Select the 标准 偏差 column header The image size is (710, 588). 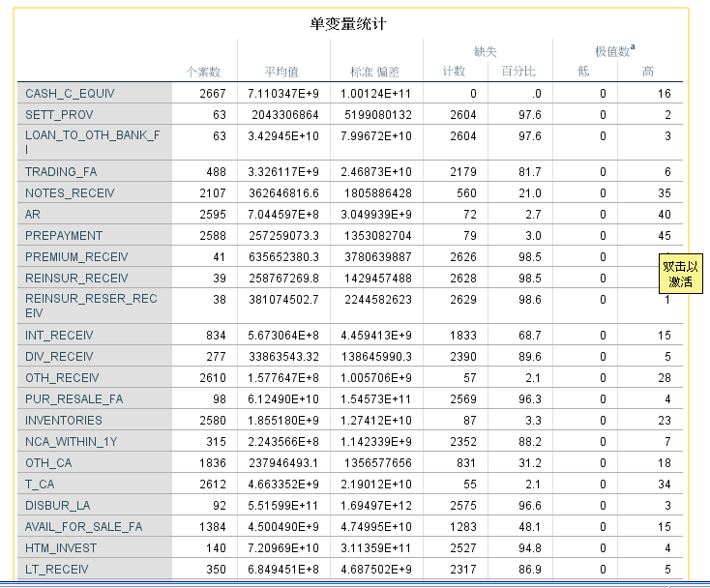click(x=375, y=72)
